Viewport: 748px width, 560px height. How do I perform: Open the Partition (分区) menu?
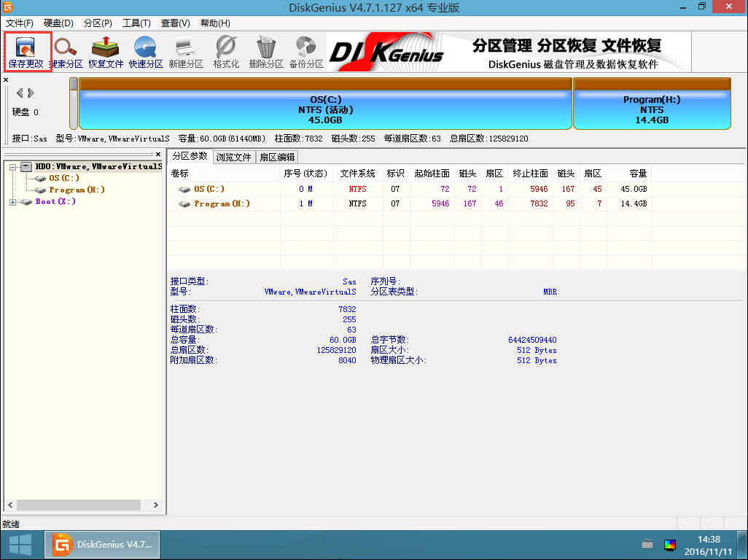tap(98, 23)
